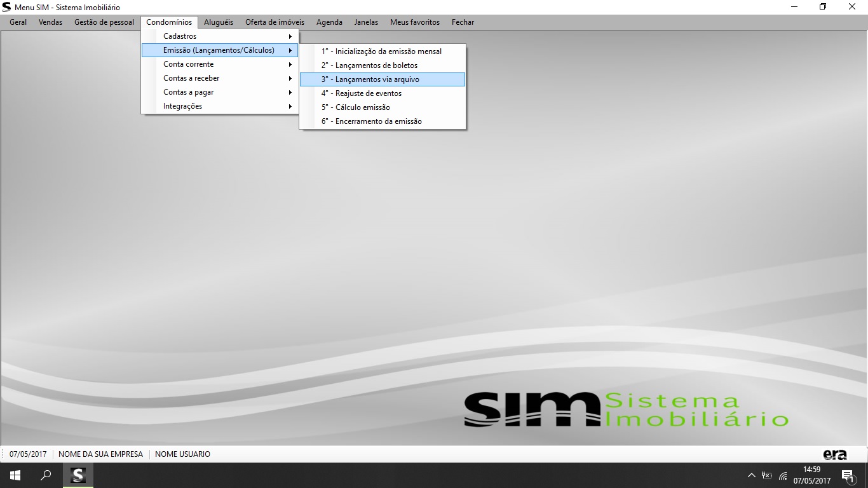868x488 pixels.
Task: Open the Action Center notifications icon
Action: point(848,475)
